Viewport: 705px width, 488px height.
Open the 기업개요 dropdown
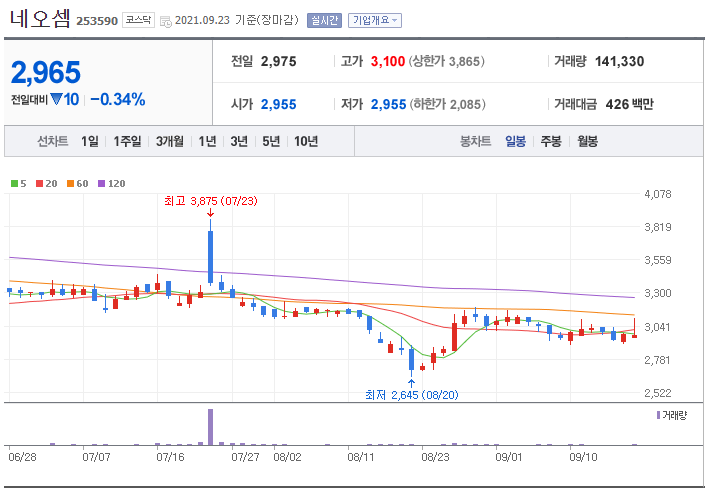point(375,21)
